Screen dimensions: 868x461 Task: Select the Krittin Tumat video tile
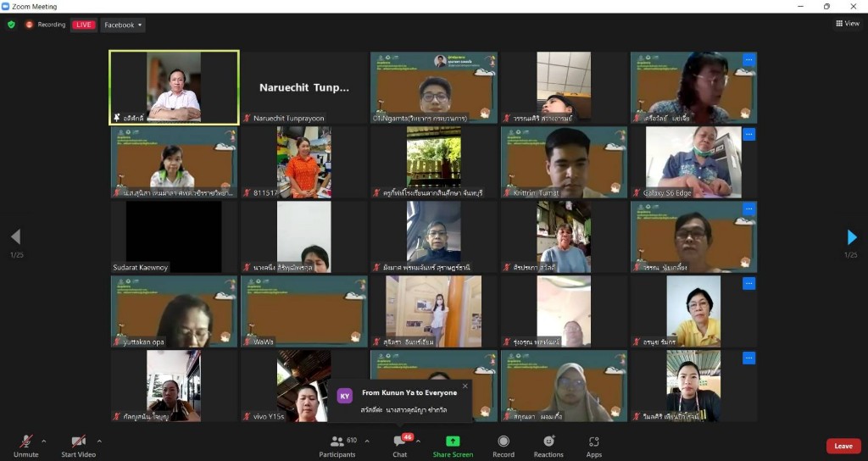564,162
